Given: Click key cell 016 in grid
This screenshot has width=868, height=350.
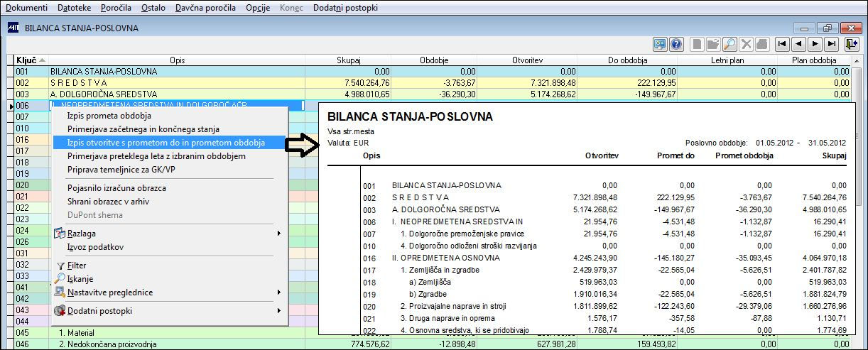Looking at the screenshot, I should point(31,140).
